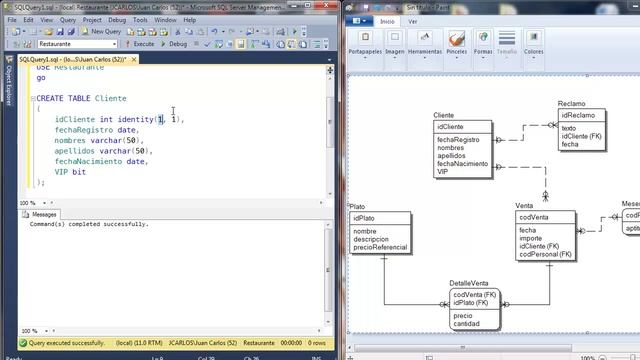Viewport: 640px width, 360px height.
Task: Click the Herramientas tools icon in Paint
Action: coord(424,38)
